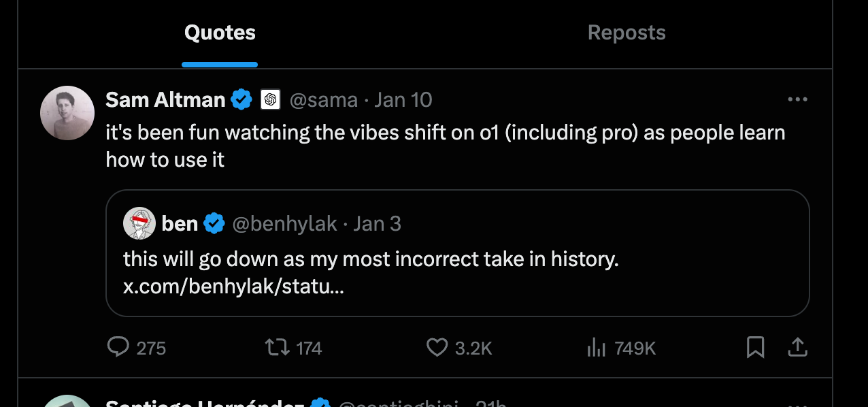Repost Sam Altman's o1 tweet

[276, 348]
